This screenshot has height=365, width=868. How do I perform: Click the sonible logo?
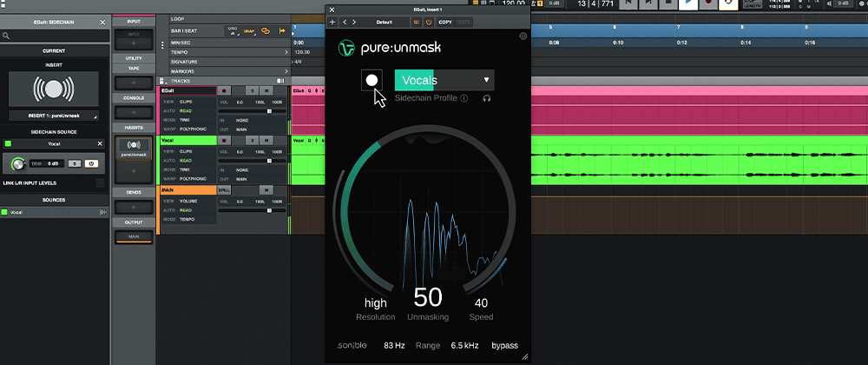pyautogui.click(x=352, y=346)
